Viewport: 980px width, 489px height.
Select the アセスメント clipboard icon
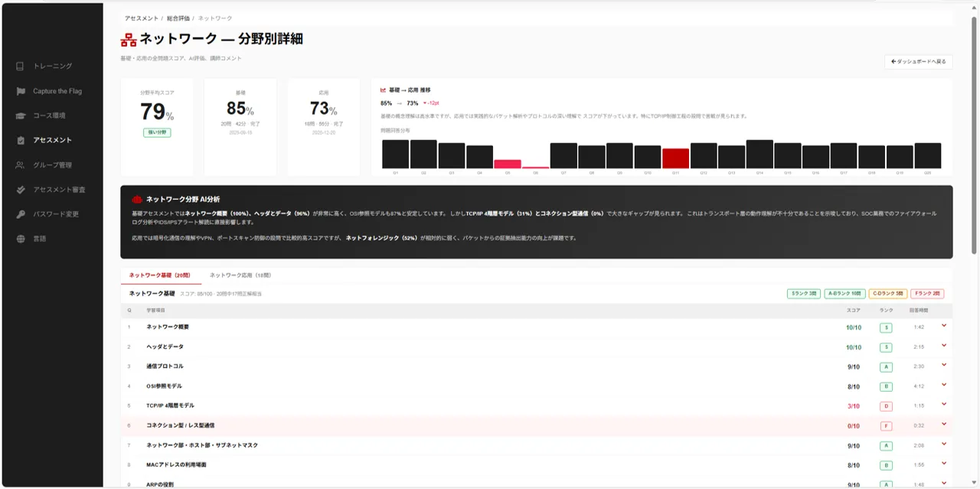[x=21, y=140]
